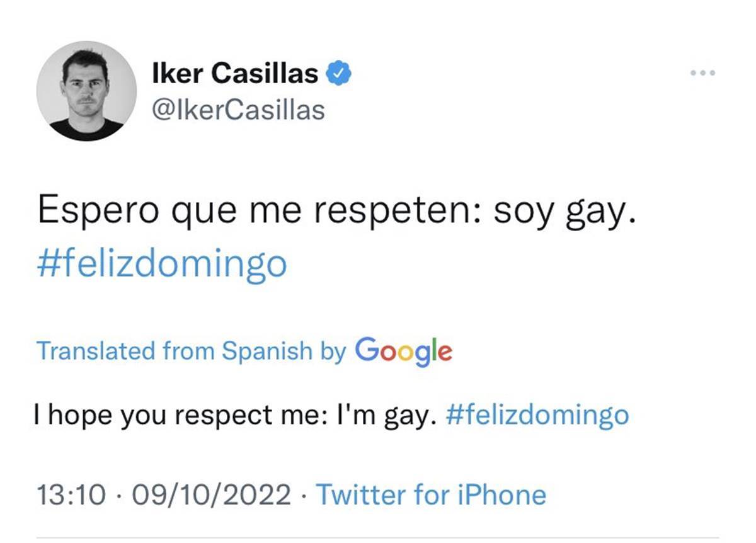Screen dimensions: 756x543
Task: Select the 13:10 timestamp
Action: pyautogui.click(x=71, y=494)
